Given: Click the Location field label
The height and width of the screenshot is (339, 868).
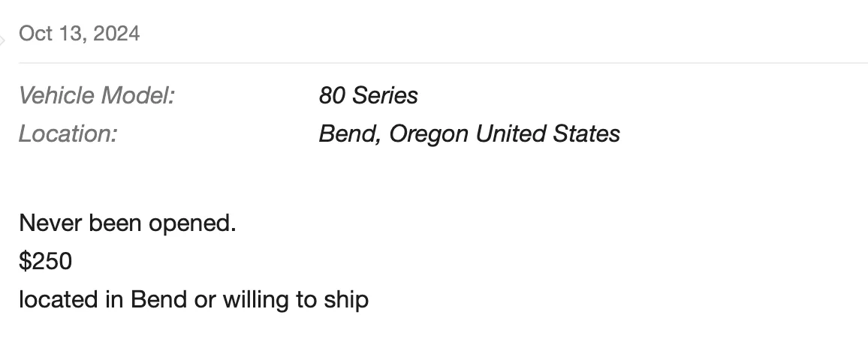Looking at the screenshot, I should [x=68, y=133].
